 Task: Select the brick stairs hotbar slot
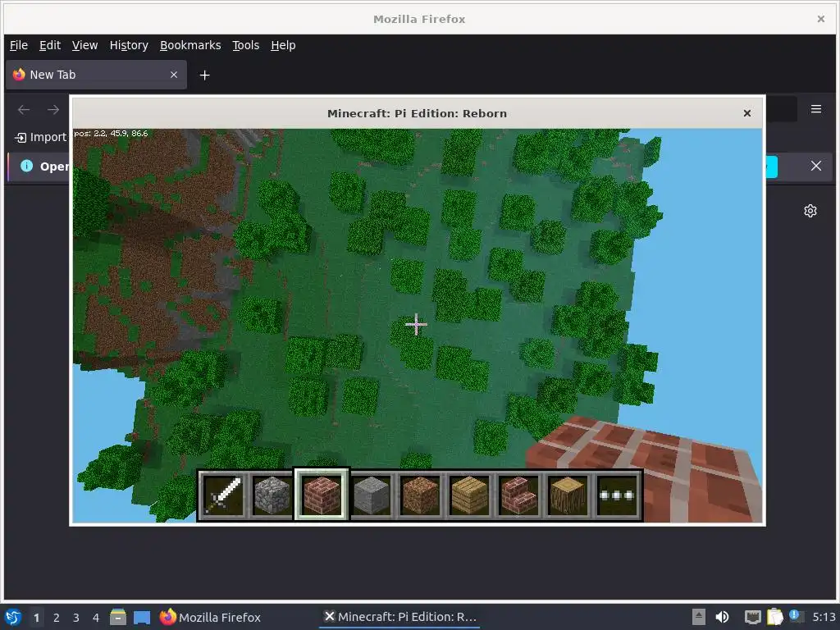pyautogui.click(x=518, y=495)
